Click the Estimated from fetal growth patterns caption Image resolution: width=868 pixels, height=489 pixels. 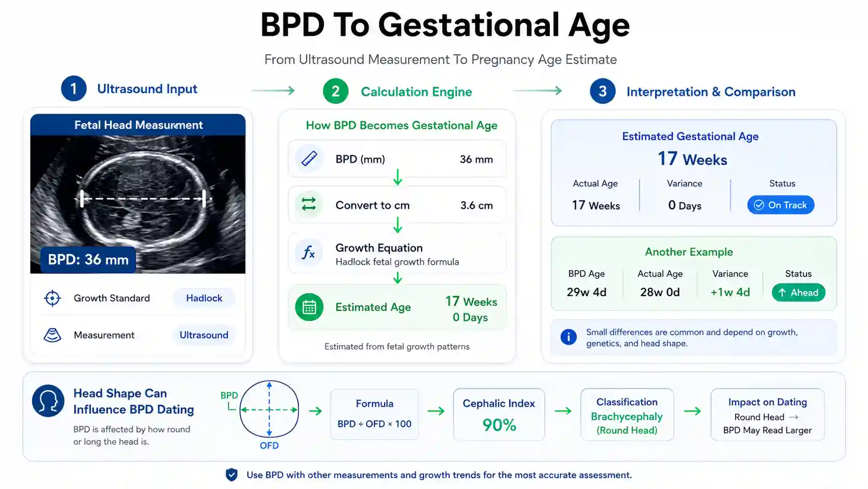pyautogui.click(x=397, y=347)
